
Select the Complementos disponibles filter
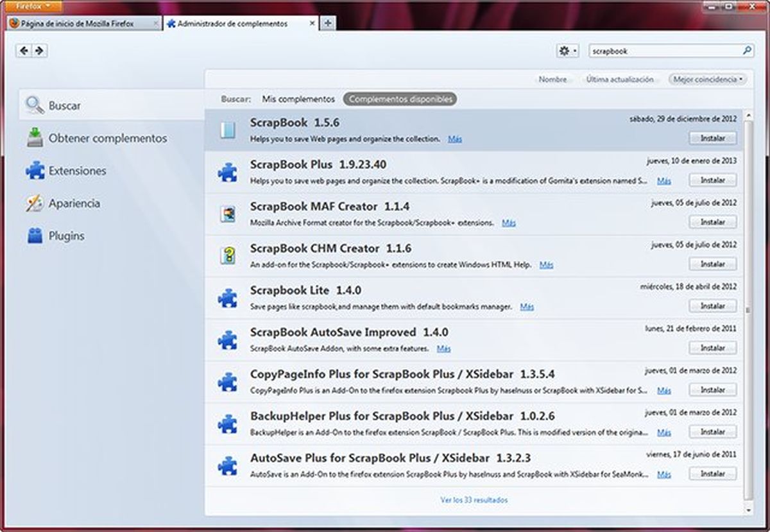(x=400, y=99)
